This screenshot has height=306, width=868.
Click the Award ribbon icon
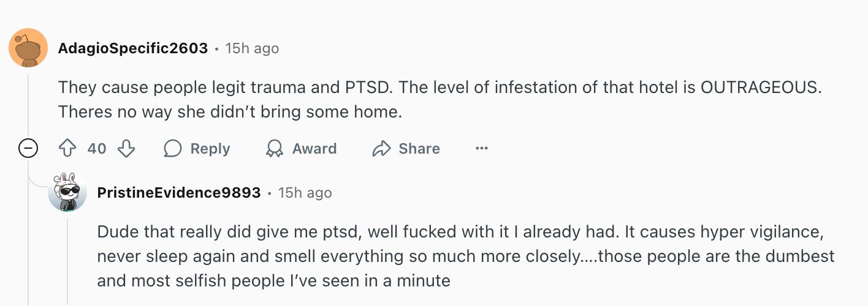click(x=273, y=149)
